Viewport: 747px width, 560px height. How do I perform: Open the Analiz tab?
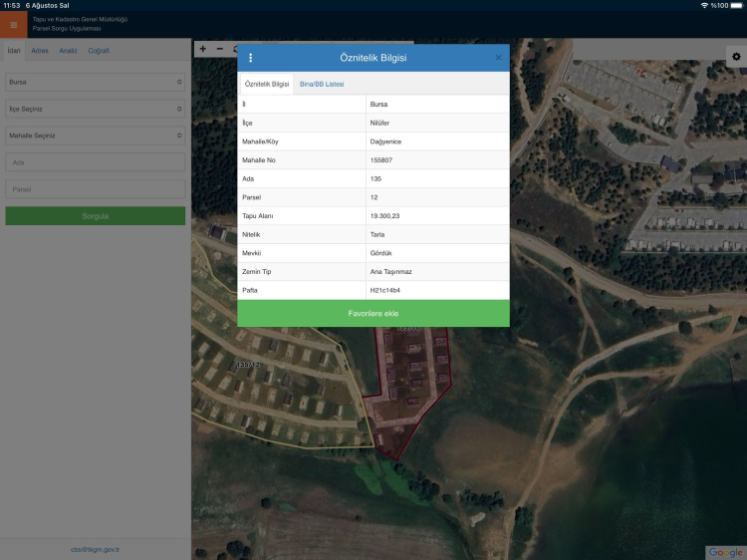[68, 50]
